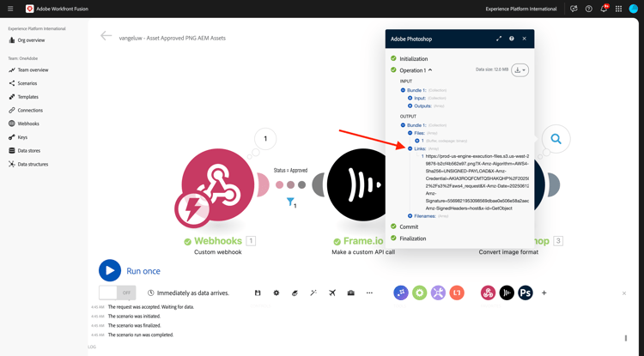The height and width of the screenshot is (356, 644).
Task: Open the hamburger main menu
Action: coord(10,9)
